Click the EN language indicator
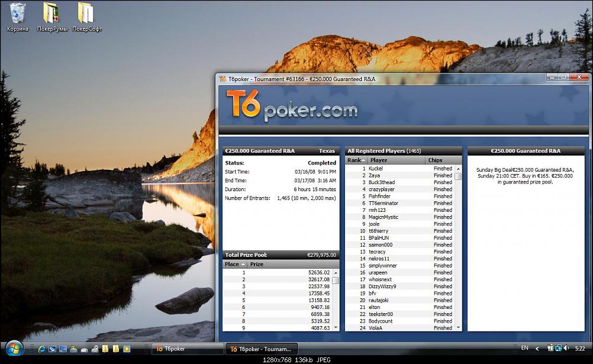 tap(524, 348)
